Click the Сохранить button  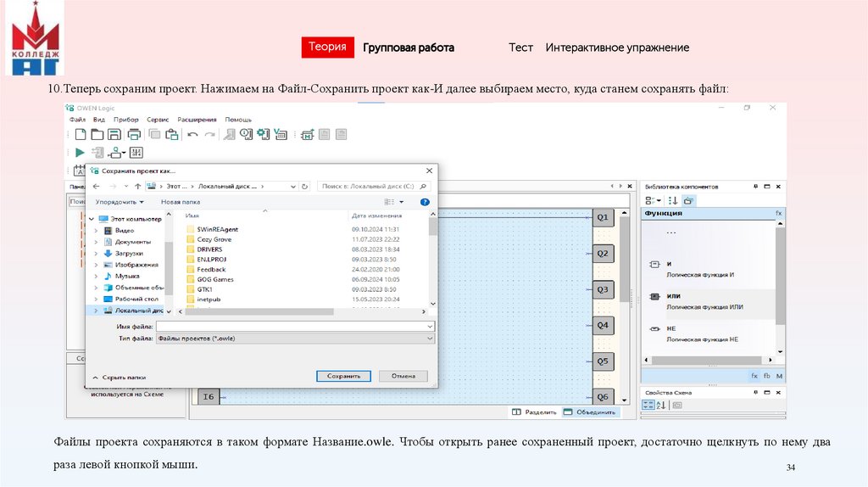pos(344,376)
